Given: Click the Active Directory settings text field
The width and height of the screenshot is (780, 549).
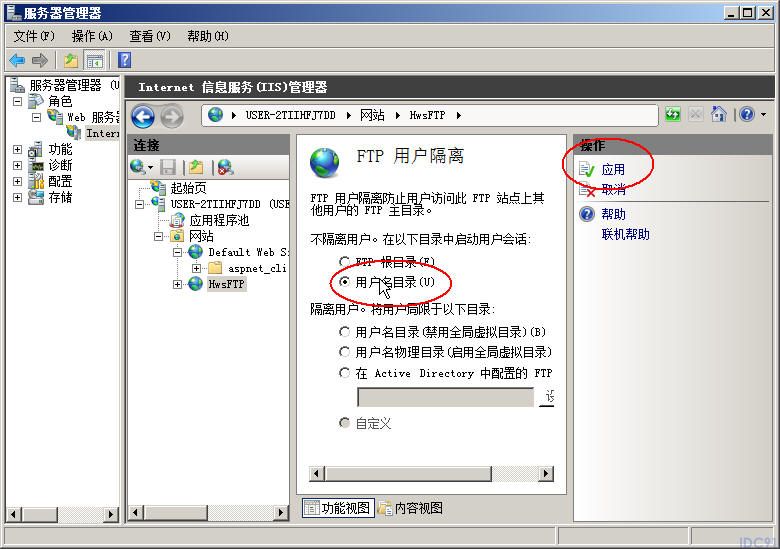Looking at the screenshot, I should point(445,397).
